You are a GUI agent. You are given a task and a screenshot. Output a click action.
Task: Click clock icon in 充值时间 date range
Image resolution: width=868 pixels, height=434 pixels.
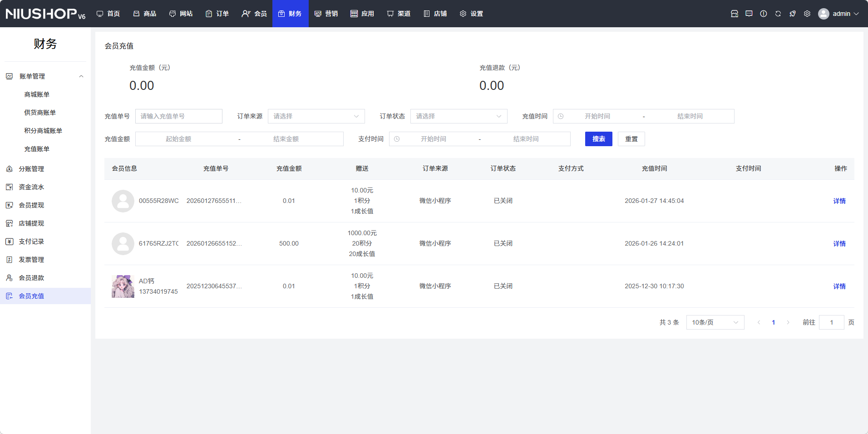pos(561,116)
